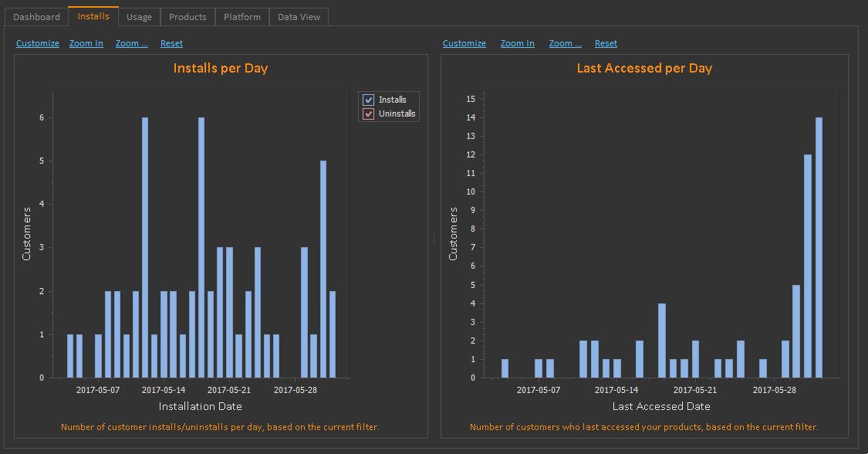
Task: Click Zoom In above Last Accessed per Day chart
Action: click(x=518, y=43)
